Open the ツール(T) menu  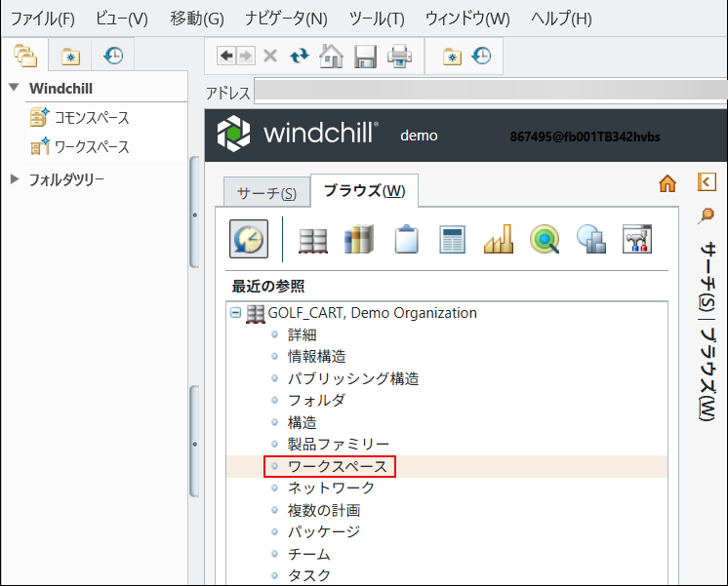coord(377,19)
